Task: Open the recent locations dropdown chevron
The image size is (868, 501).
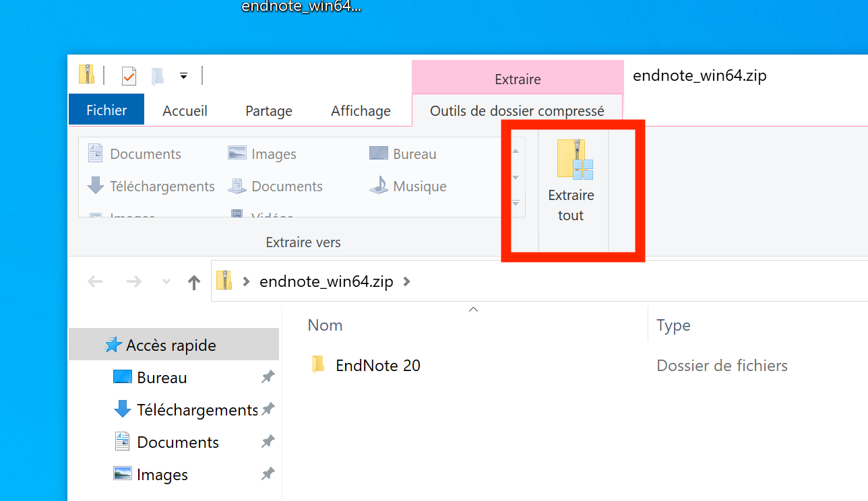Action: point(166,282)
